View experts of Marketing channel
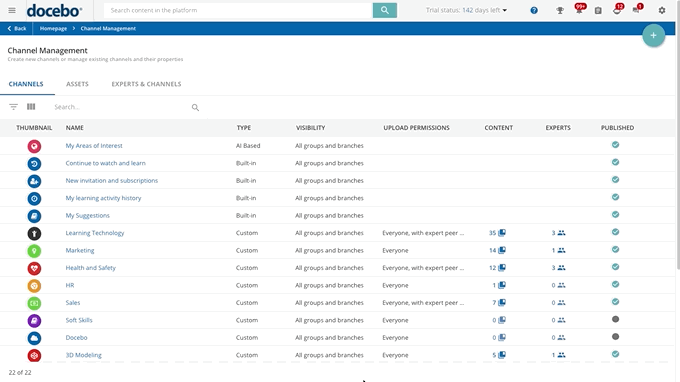 tap(558, 250)
